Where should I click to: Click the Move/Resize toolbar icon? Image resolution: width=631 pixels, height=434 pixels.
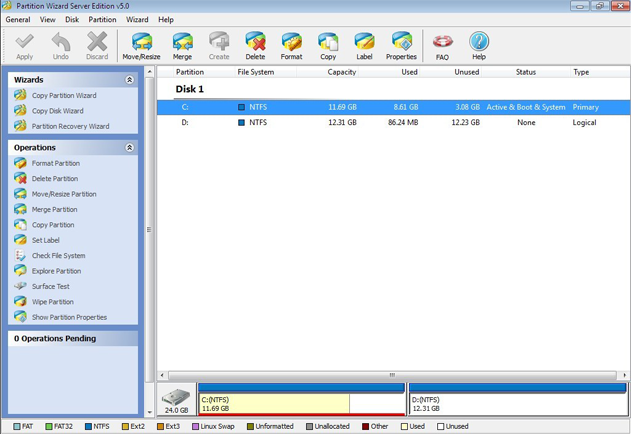(x=141, y=45)
